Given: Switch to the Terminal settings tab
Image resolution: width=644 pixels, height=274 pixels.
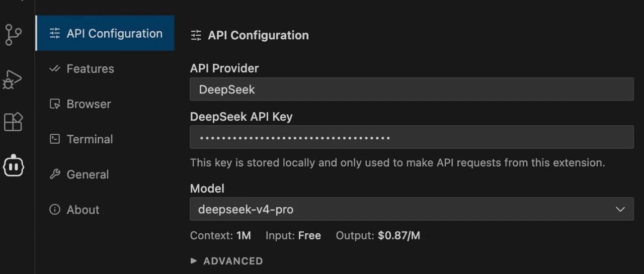Looking at the screenshot, I should coord(105,139).
